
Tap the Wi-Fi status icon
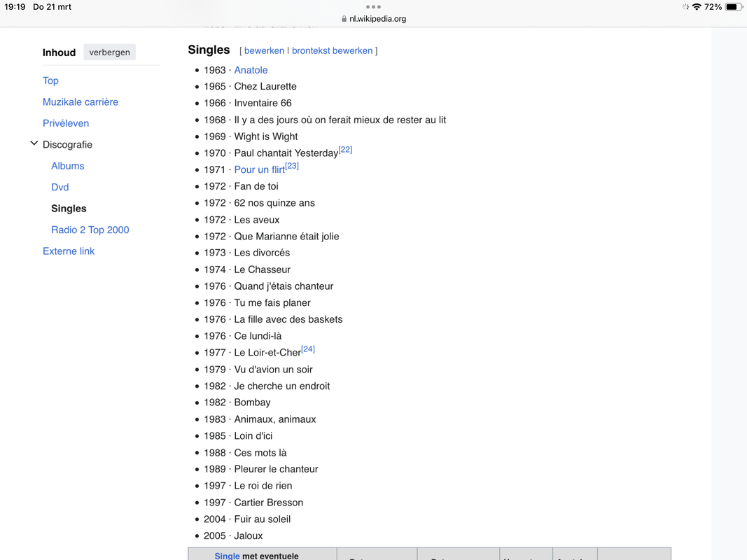coord(697,7)
